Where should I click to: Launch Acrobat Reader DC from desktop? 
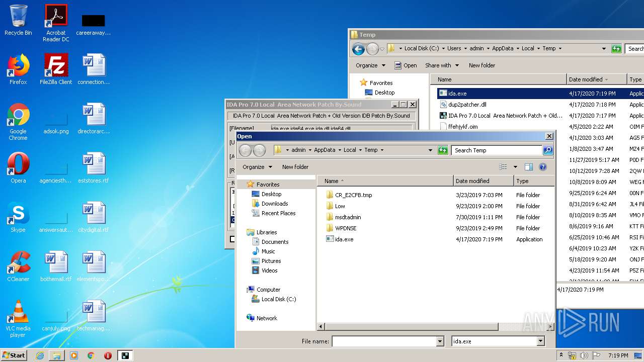(x=56, y=23)
